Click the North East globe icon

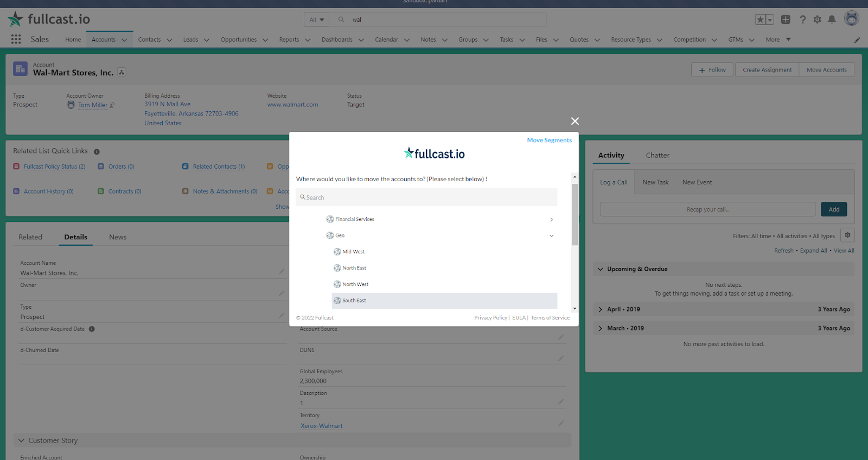coord(337,268)
